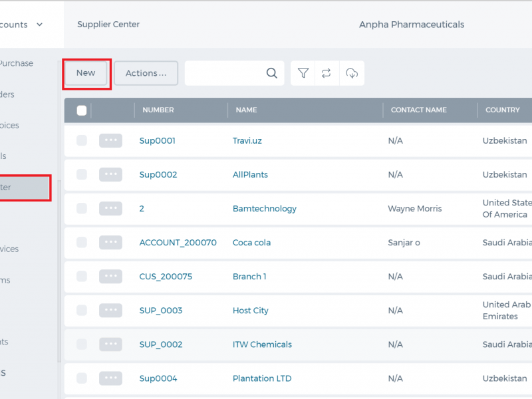Open the AllPlants supplier link
The width and height of the screenshot is (532, 399).
(x=250, y=175)
